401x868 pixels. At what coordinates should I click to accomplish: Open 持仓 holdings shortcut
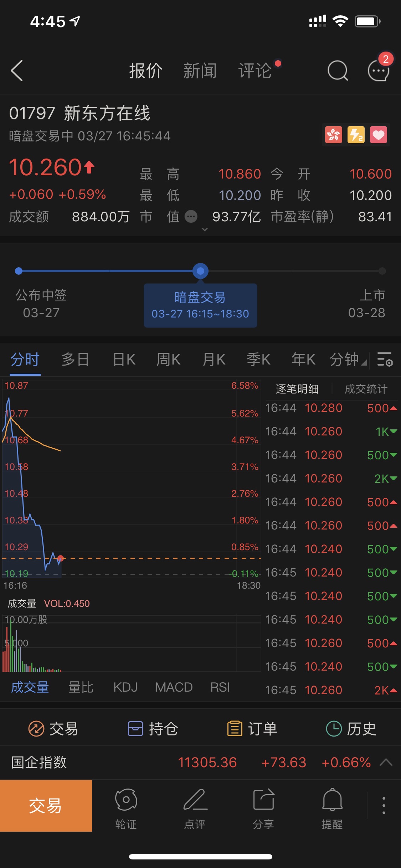click(x=153, y=729)
